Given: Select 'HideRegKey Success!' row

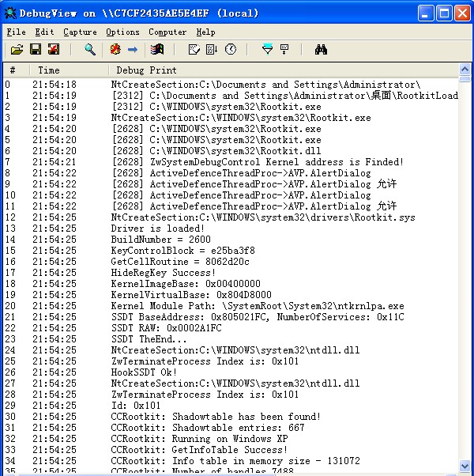Looking at the screenshot, I should 231,273.
